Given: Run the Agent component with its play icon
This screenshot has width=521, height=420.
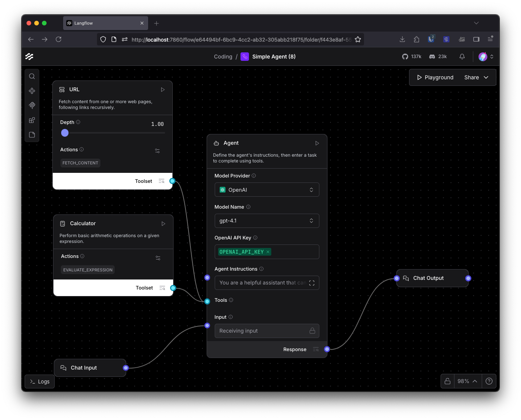Looking at the screenshot, I should tap(317, 143).
